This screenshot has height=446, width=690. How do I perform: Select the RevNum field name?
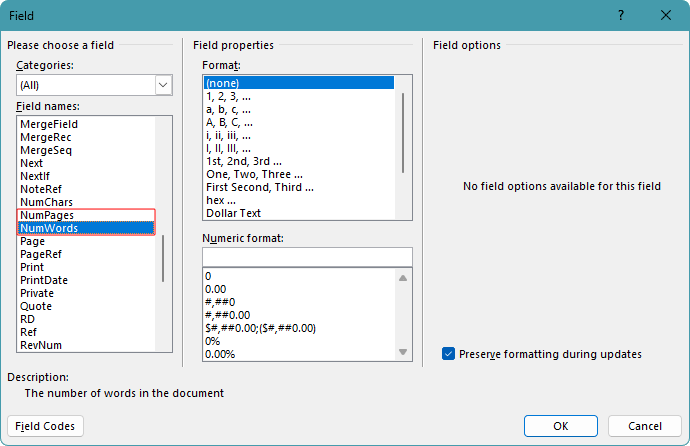click(43, 345)
